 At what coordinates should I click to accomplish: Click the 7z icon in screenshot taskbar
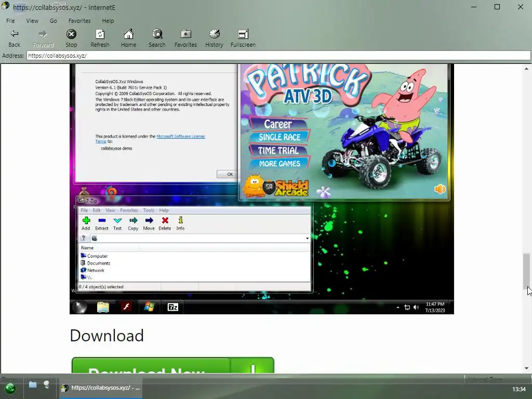click(172, 307)
